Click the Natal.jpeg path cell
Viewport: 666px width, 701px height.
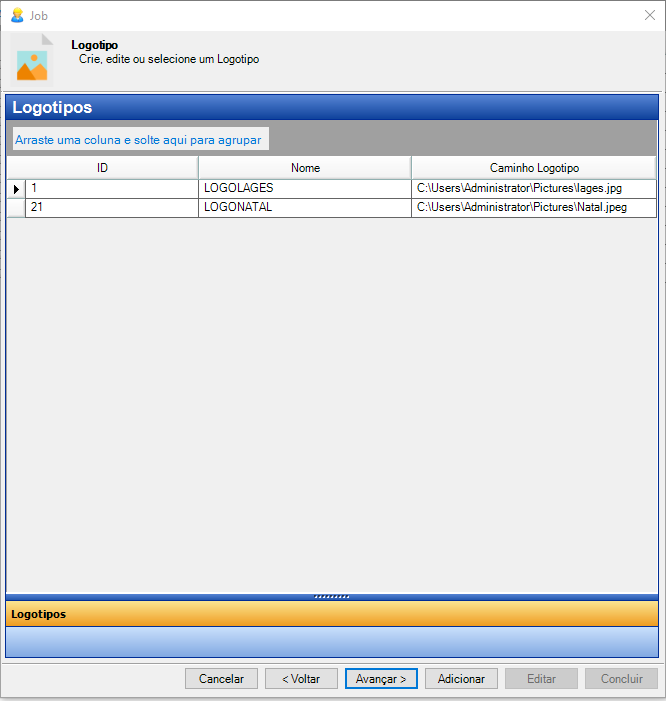click(533, 208)
